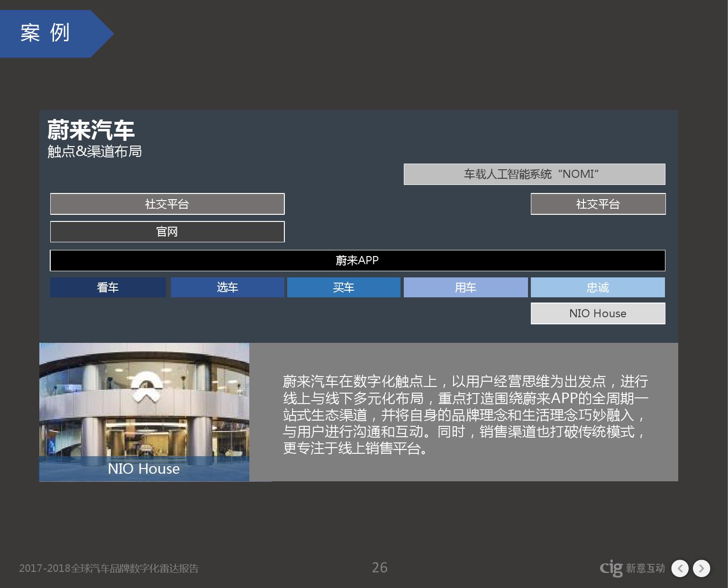728x588 pixels.
Task: Select the 官网 box
Action: click(x=167, y=232)
